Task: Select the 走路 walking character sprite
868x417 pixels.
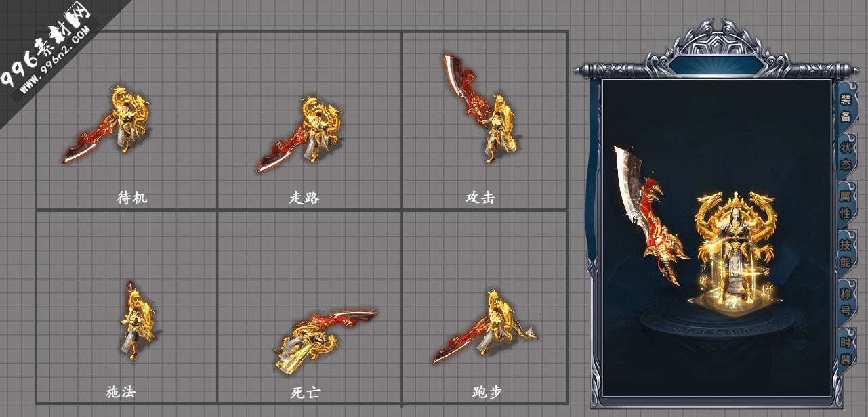Action: tap(299, 133)
